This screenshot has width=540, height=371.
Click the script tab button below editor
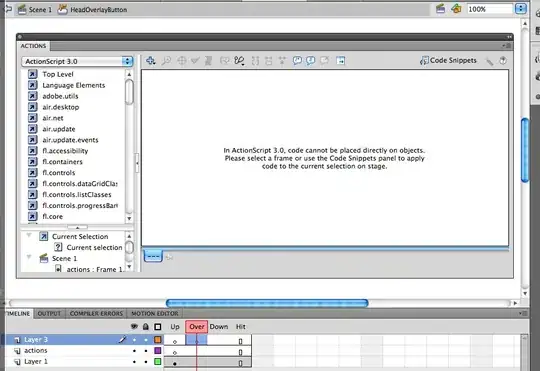pyautogui.click(x=153, y=256)
